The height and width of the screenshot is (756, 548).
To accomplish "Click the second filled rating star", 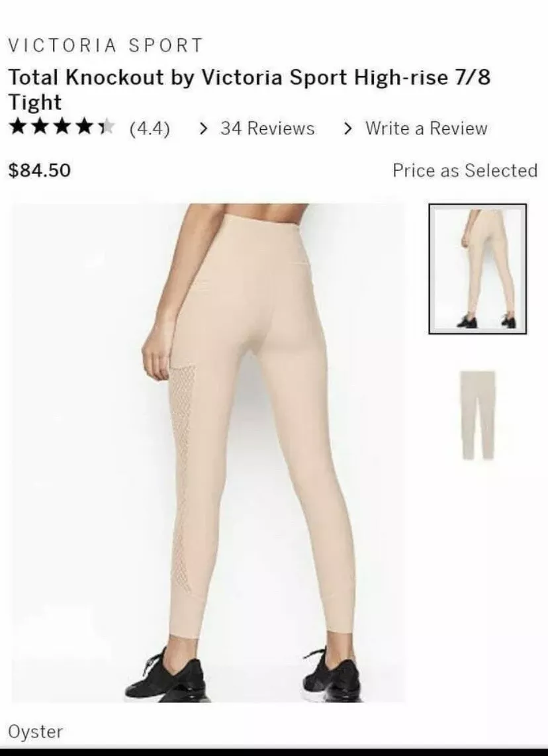I will (x=40, y=128).
